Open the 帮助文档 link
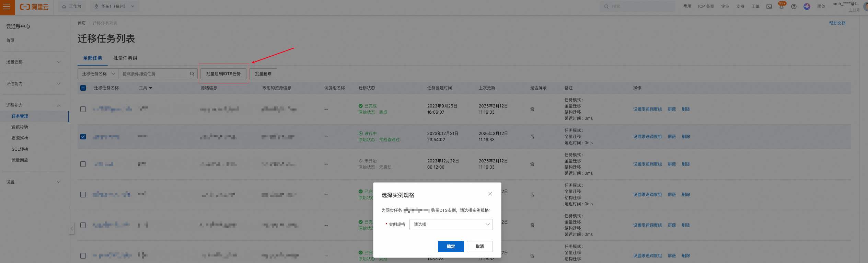868x263 pixels. click(x=837, y=23)
